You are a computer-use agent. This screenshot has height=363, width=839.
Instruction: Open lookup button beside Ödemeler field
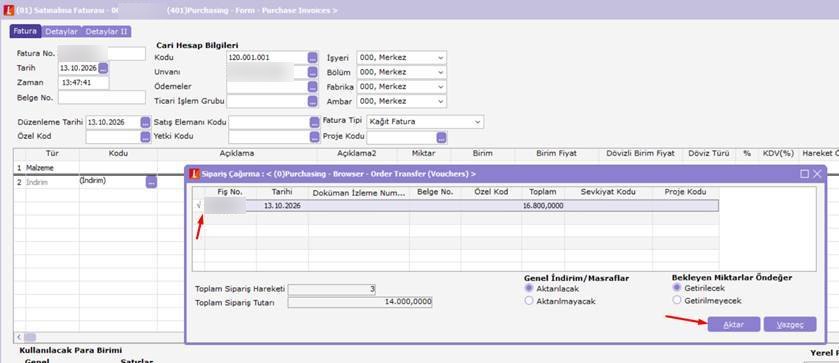click(x=312, y=86)
